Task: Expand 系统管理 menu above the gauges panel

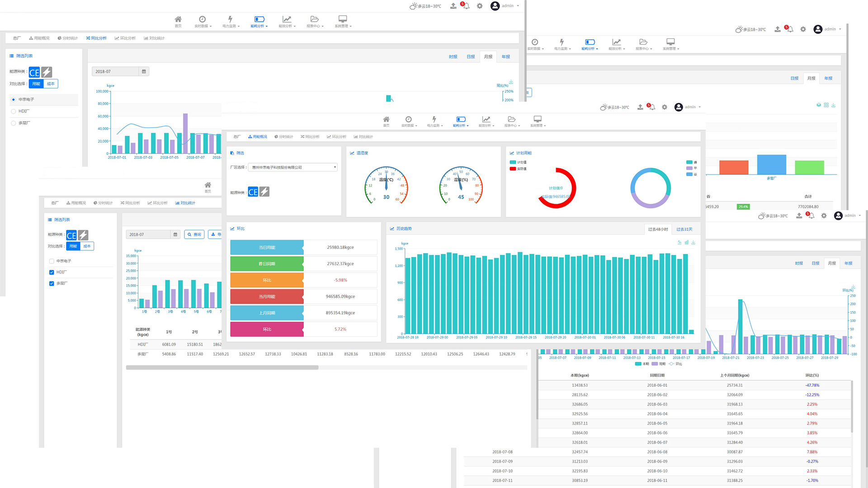Action: coord(538,121)
